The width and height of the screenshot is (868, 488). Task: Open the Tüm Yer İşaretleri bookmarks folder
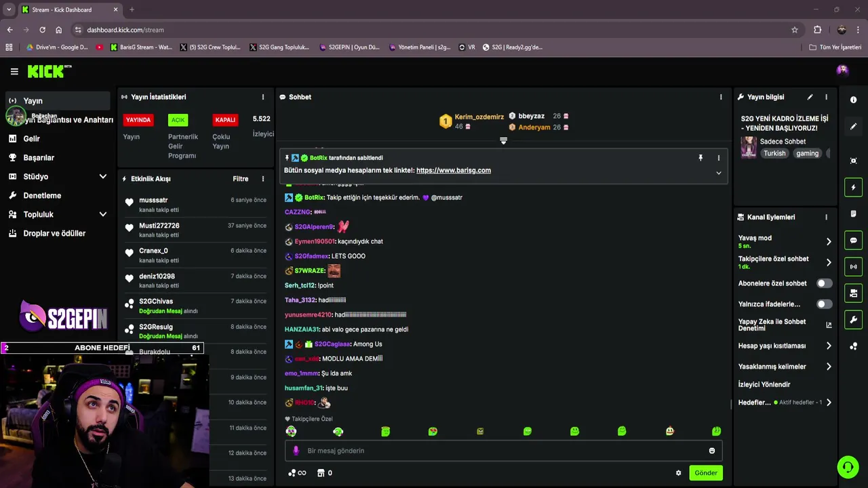(835, 47)
